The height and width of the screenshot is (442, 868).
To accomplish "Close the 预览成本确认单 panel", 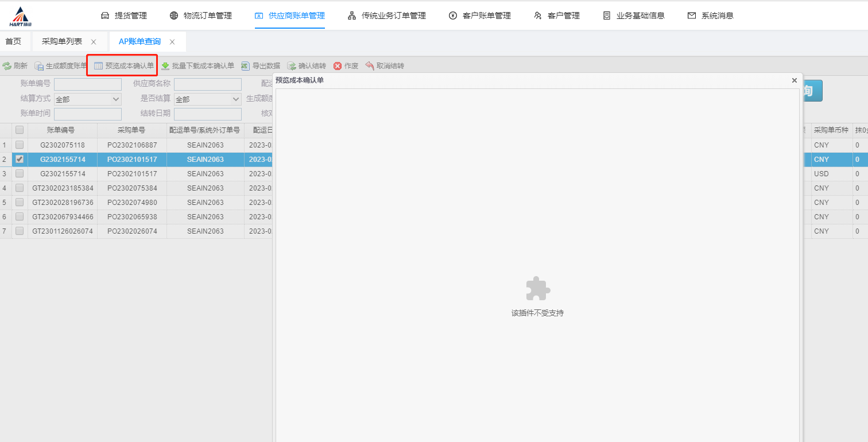I will pos(794,80).
